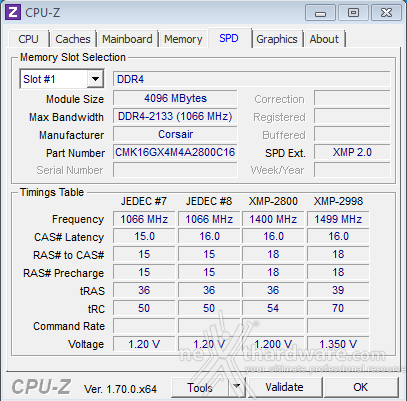The height and width of the screenshot is (401, 407).
Task: Minimize the CPU-Z window
Action: (x=320, y=13)
